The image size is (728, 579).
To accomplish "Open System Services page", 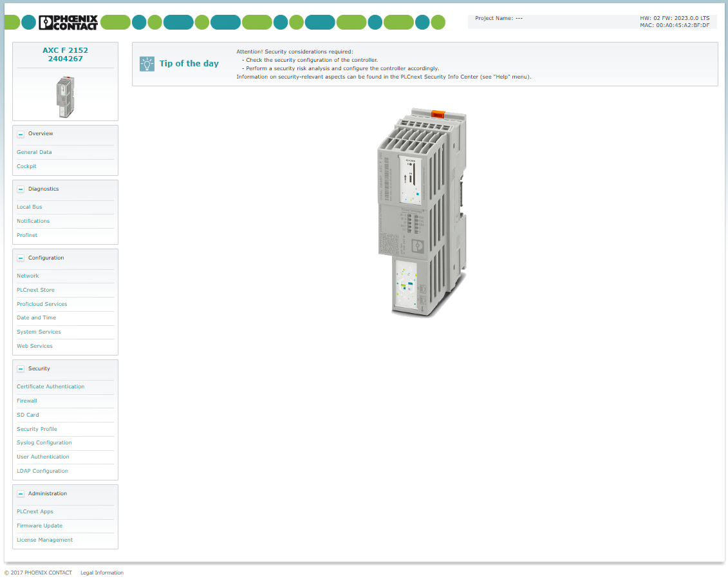I will pos(39,332).
